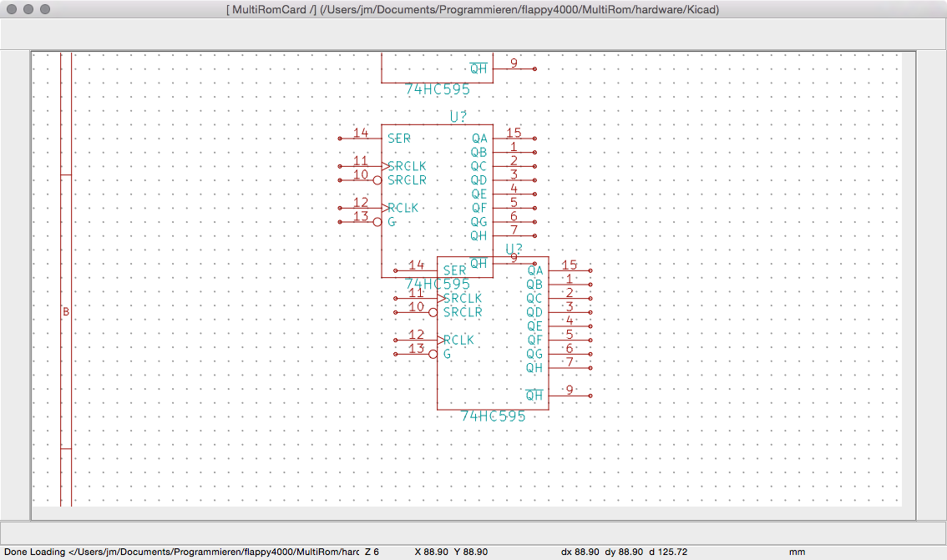
Task: Click the B row marker on the sheet frame
Action: [66, 312]
